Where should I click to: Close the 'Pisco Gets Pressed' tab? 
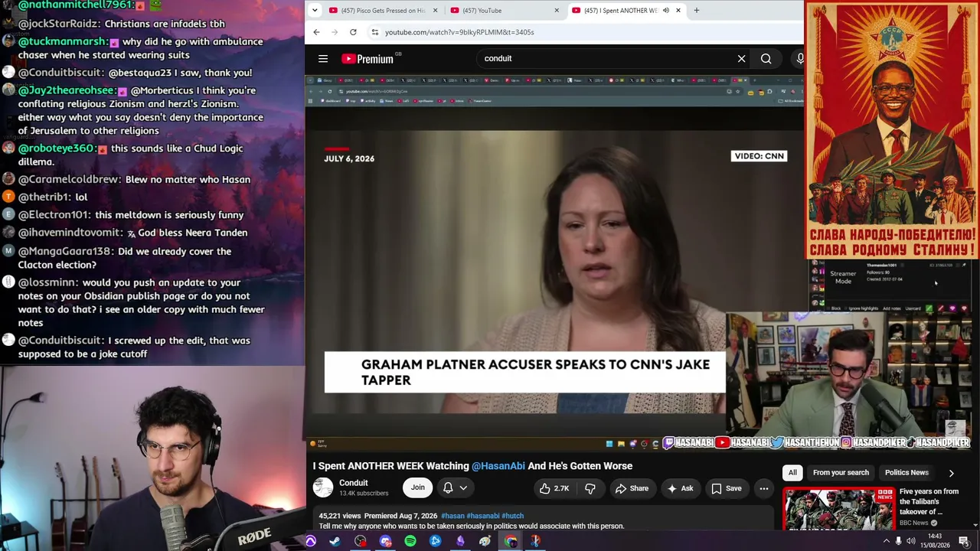pyautogui.click(x=436, y=11)
